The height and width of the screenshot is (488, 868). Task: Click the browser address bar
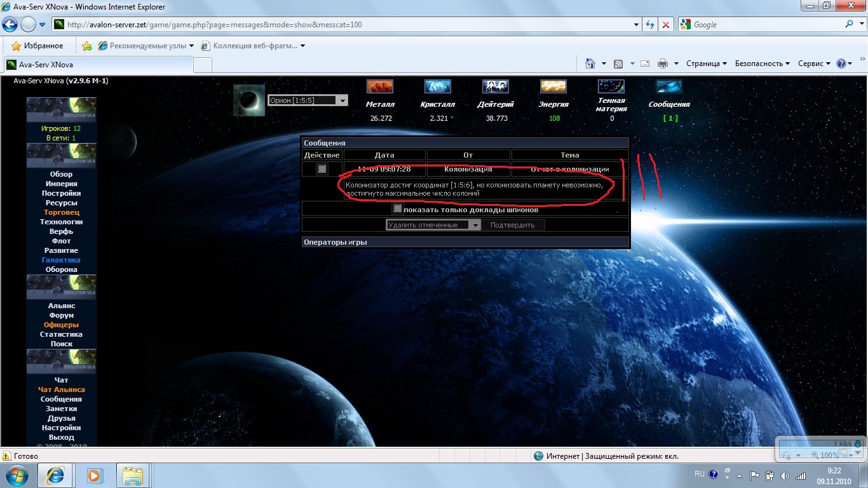tap(349, 25)
